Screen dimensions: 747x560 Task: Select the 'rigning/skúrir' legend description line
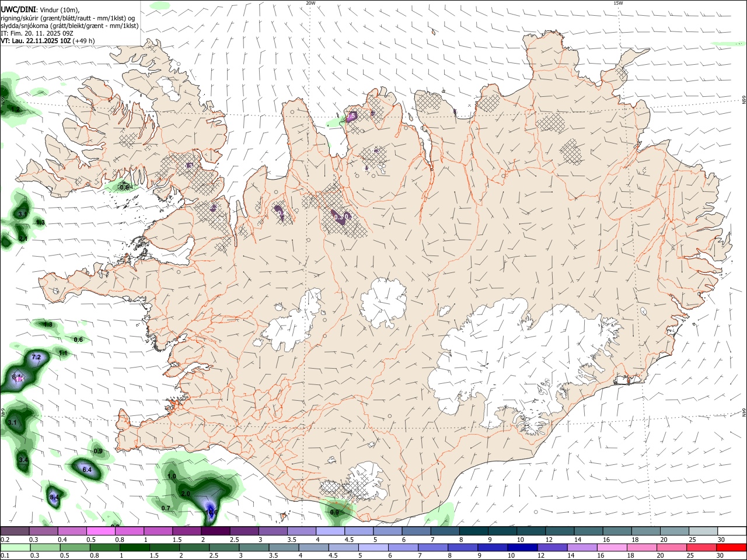point(67,18)
